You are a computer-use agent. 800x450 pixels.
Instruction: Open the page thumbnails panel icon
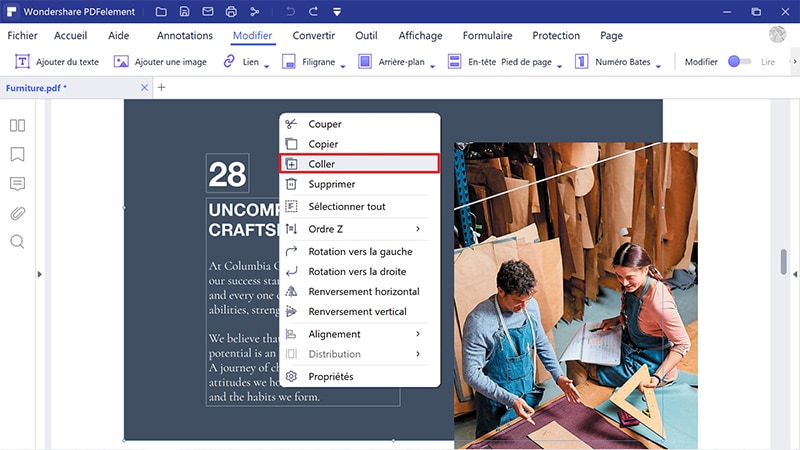coord(17,126)
